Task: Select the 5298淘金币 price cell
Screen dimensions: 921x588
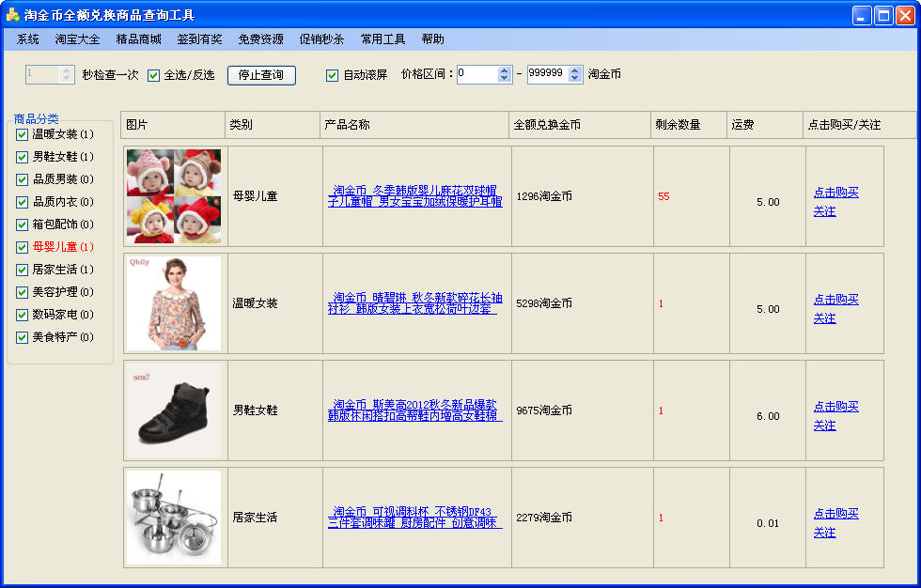Action: pyautogui.click(x=582, y=303)
